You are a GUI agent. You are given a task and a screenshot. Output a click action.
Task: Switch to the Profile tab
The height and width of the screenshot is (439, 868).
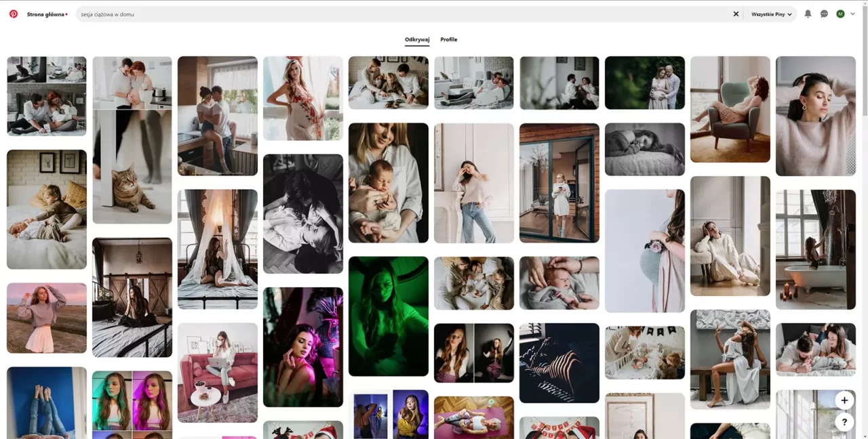click(x=448, y=39)
